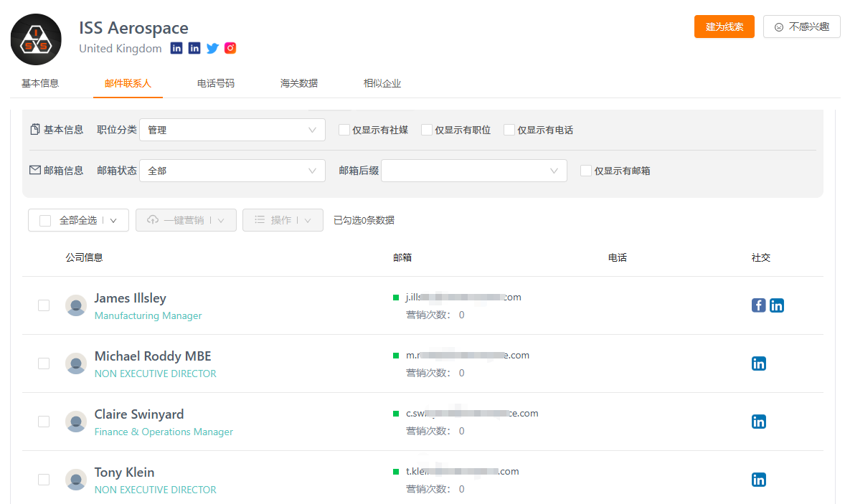Screen dimensions: 845x504
Task: Click the 邮箱 column header
Action: pyautogui.click(x=402, y=257)
